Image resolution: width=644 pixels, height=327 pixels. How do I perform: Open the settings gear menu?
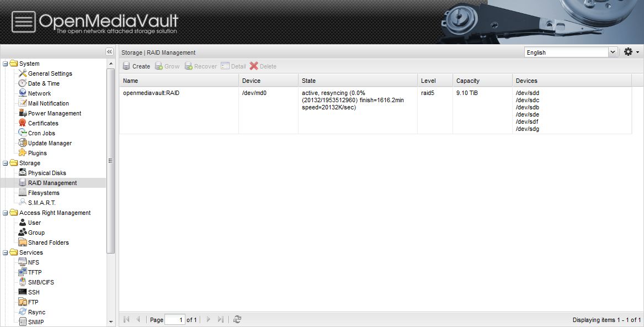coord(628,52)
